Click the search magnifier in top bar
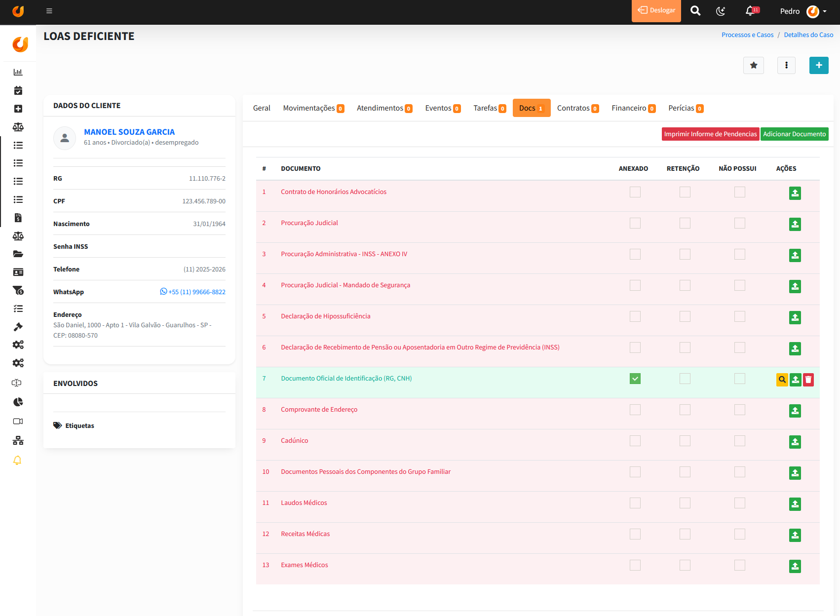The image size is (840, 616). pyautogui.click(x=695, y=11)
